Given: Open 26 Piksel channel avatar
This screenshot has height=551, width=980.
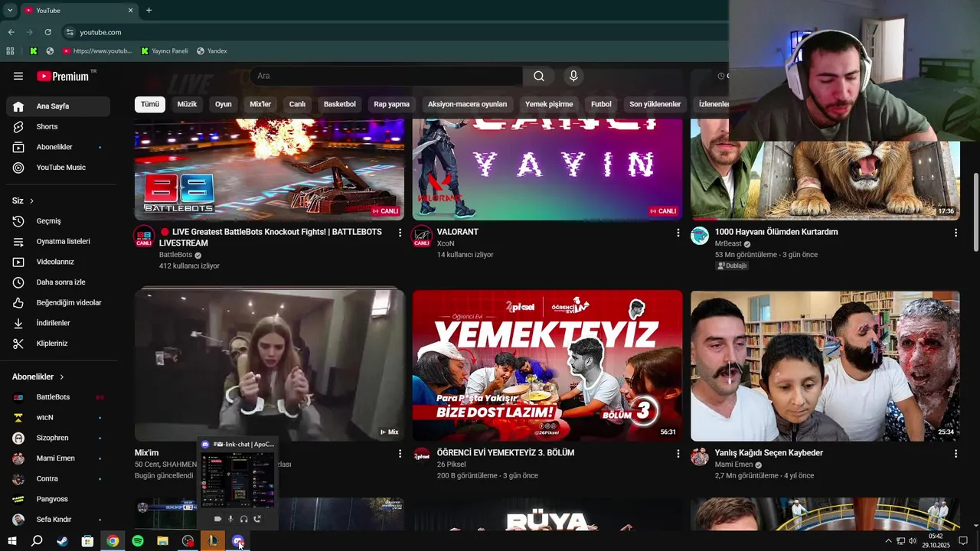Looking at the screenshot, I should coord(422,456).
